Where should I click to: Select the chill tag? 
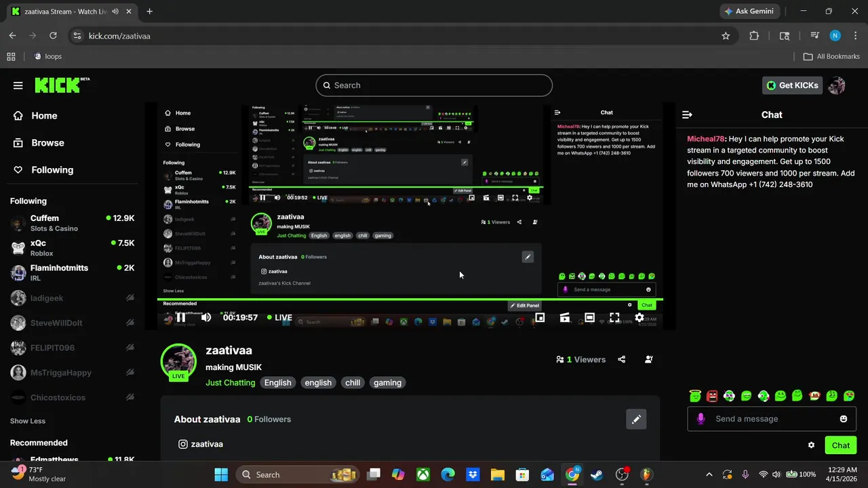353,383
